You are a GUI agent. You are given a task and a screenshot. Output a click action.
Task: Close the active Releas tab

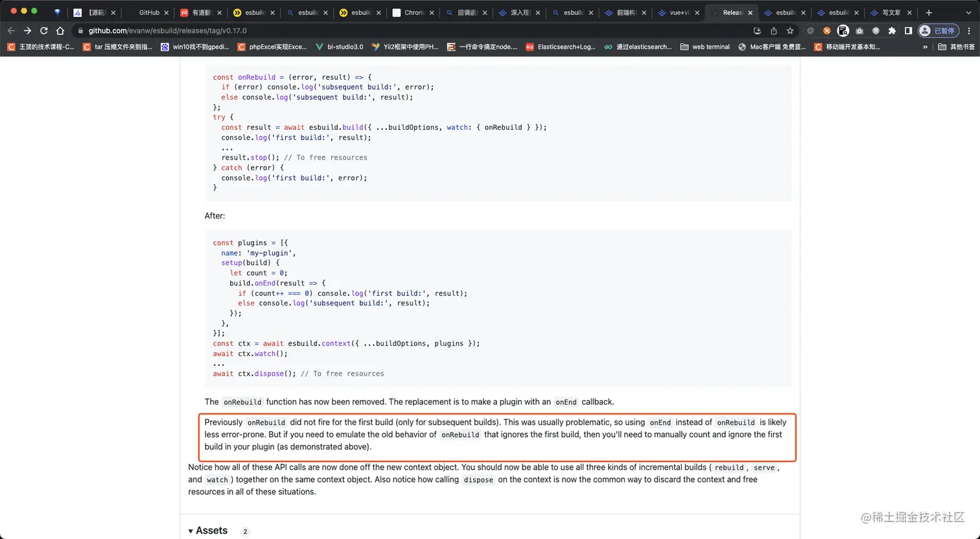pyautogui.click(x=751, y=12)
